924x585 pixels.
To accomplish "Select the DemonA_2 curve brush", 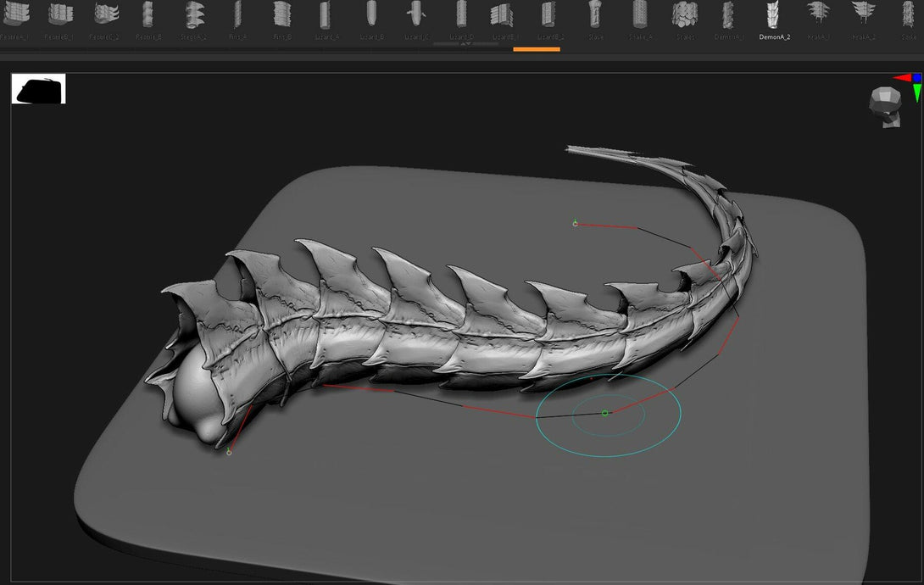I will (774, 19).
